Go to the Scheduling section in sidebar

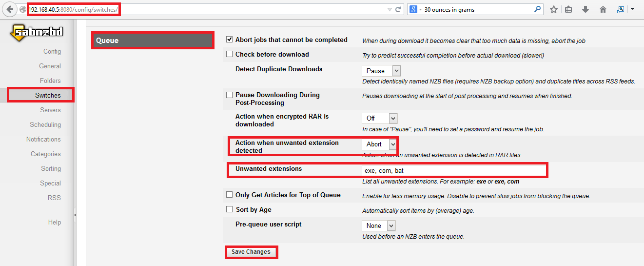[x=45, y=124]
